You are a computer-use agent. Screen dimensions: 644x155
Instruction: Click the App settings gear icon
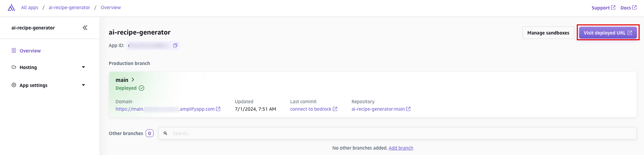pyautogui.click(x=14, y=85)
